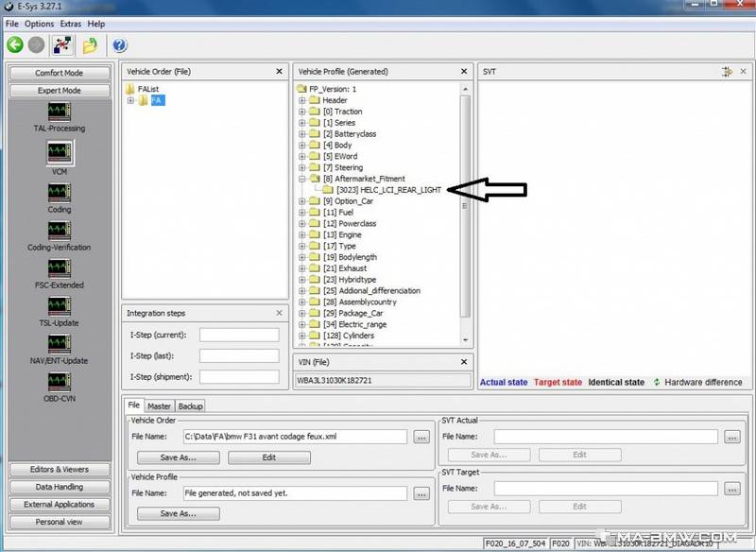Select the VCM module icon
The height and width of the screenshot is (552, 756).
pyautogui.click(x=60, y=153)
